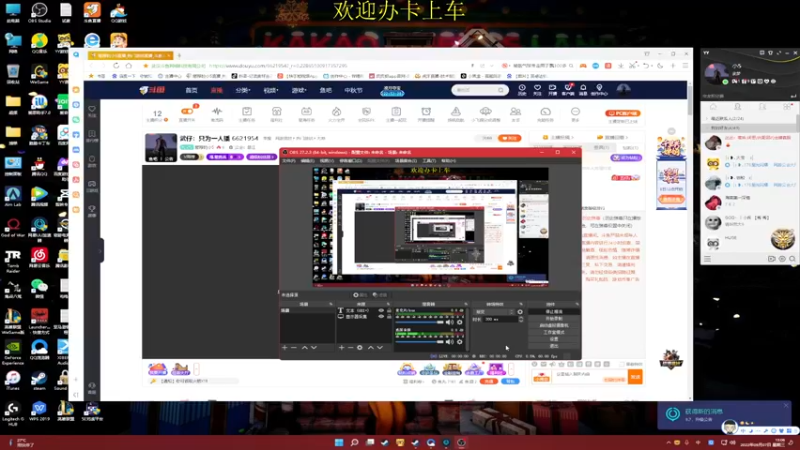Expand the 视频 video menu on Douyu
This screenshot has width=800, height=450.
tap(271, 90)
